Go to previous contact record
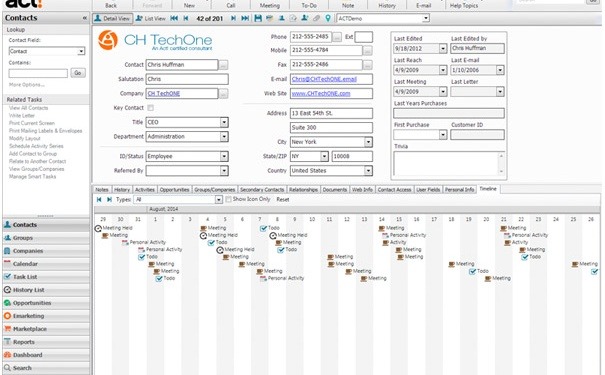This screenshot has height=375, width=605. (x=186, y=18)
